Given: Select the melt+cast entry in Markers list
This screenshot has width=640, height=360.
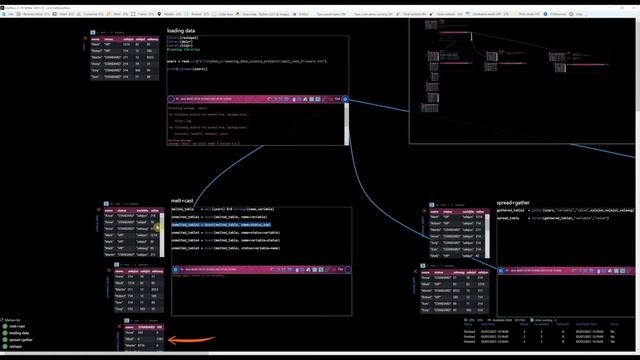Looking at the screenshot, I should 14,327.
